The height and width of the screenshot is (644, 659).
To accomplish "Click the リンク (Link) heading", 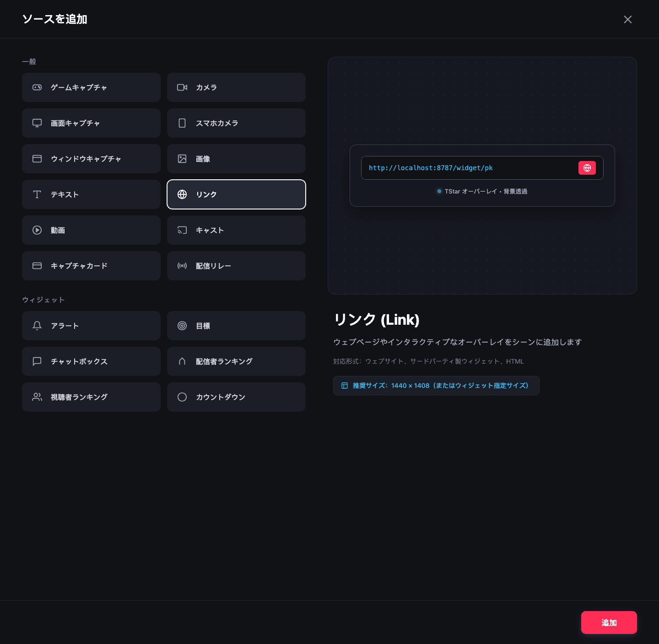I will pyautogui.click(x=376, y=319).
